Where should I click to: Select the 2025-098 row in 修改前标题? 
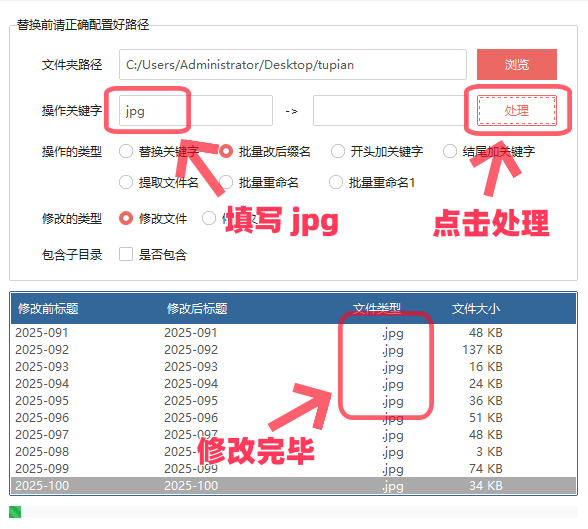tap(42, 451)
